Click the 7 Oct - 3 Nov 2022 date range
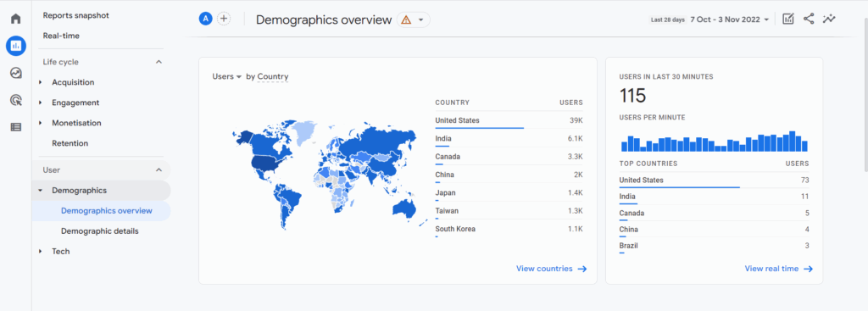Image resolution: width=868 pixels, height=311 pixels. click(726, 19)
